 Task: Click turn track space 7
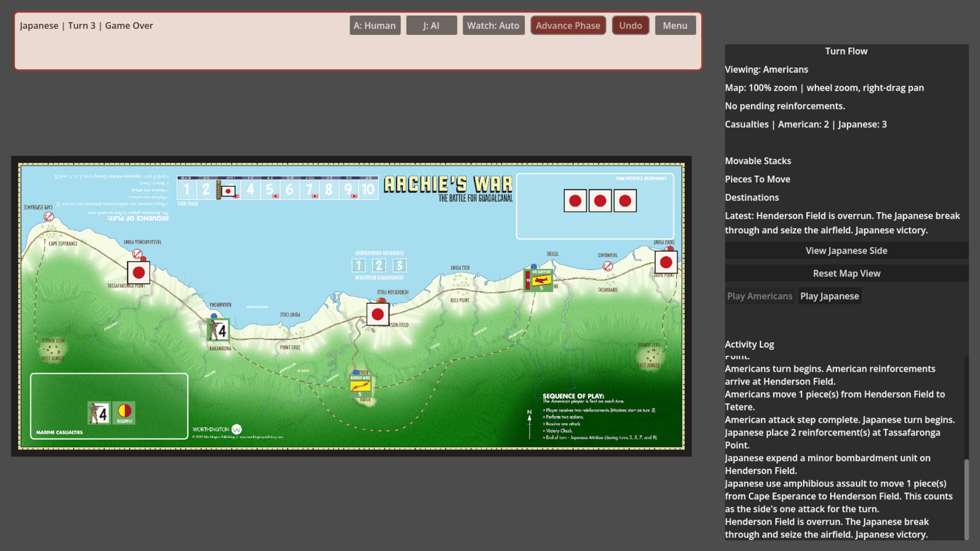coord(309,190)
